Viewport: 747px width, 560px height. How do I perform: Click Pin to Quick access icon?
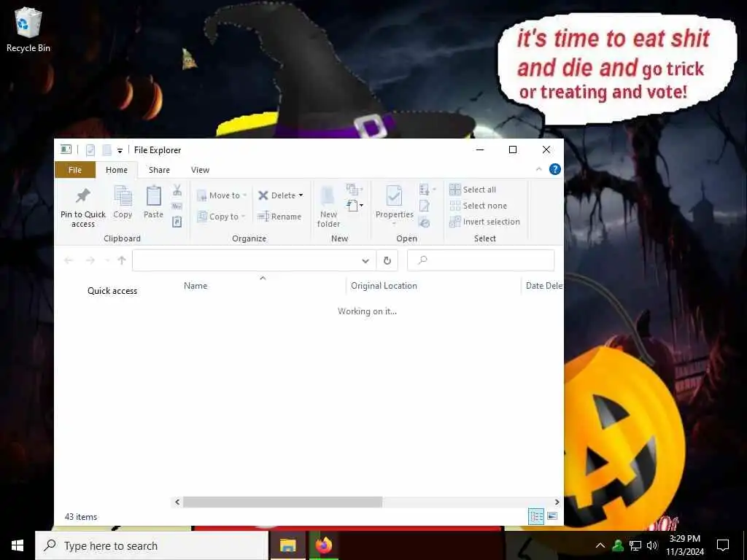83,195
